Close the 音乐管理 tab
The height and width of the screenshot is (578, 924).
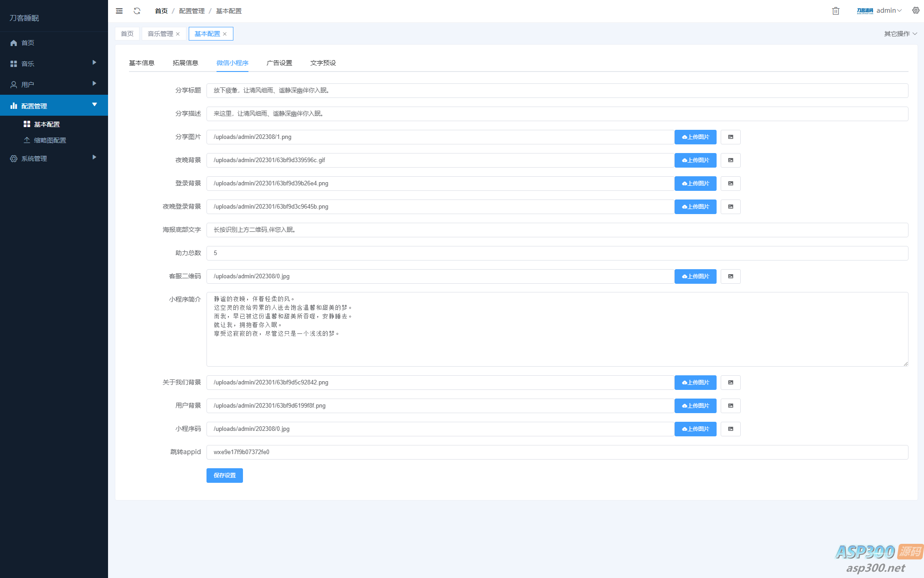178,34
